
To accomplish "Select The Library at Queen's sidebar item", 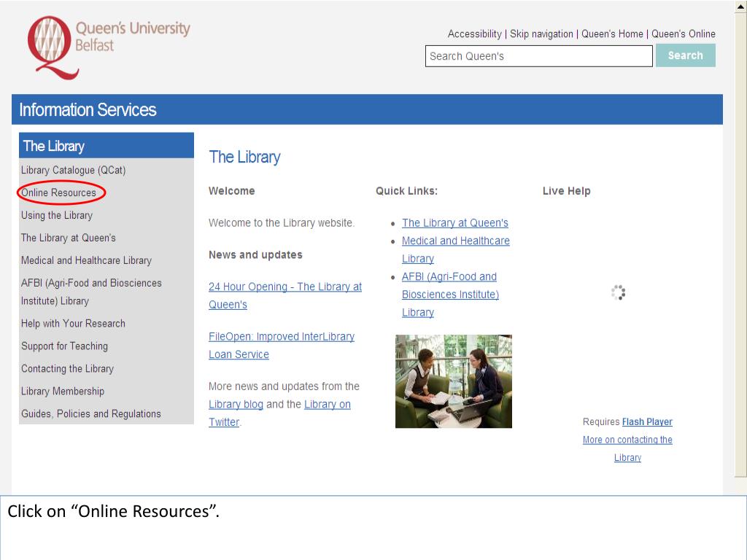I will (68, 238).
